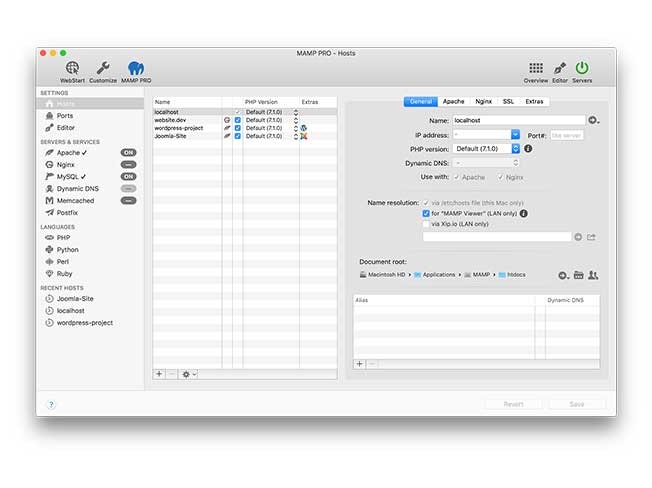Switch to the Extras tab
Screen dimensions: 652x488
pos(534,101)
